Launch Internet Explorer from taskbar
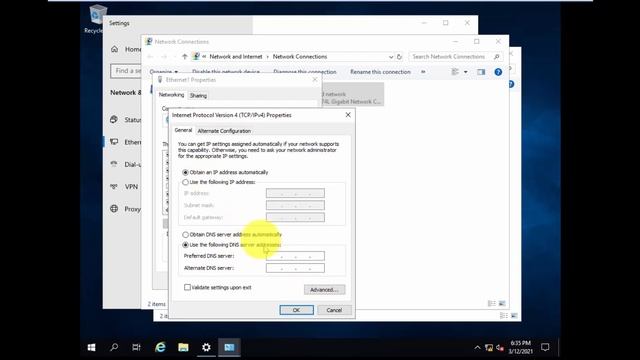The height and width of the screenshot is (360, 640). [160, 347]
